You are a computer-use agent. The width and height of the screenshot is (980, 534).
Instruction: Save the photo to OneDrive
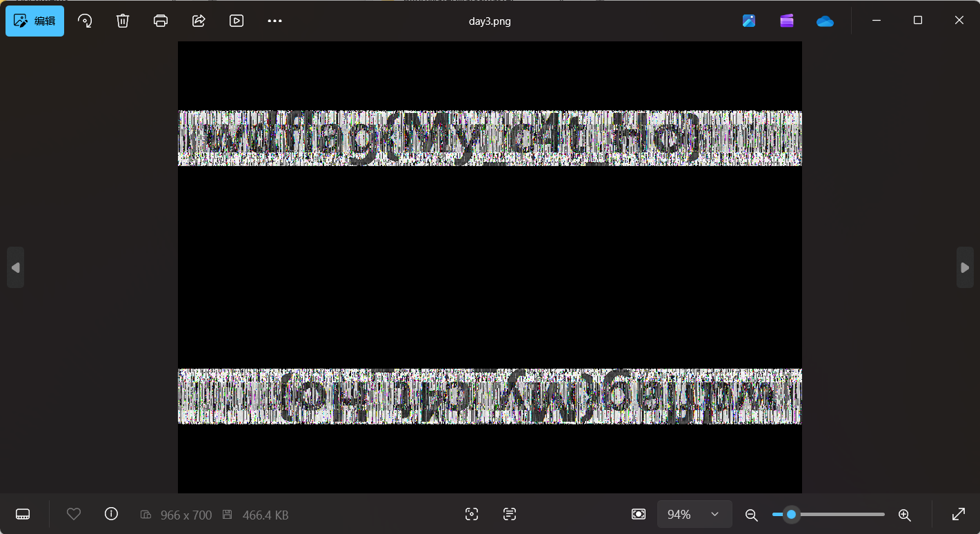pos(825,21)
